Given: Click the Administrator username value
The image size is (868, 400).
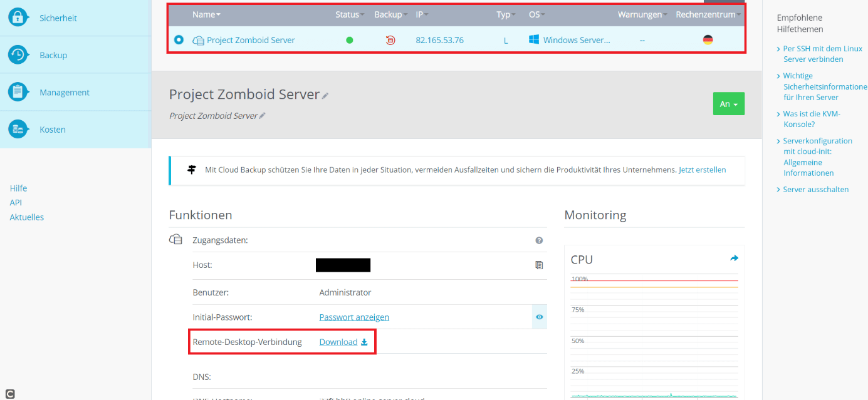Looking at the screenshot, I should tap(345, 292).
